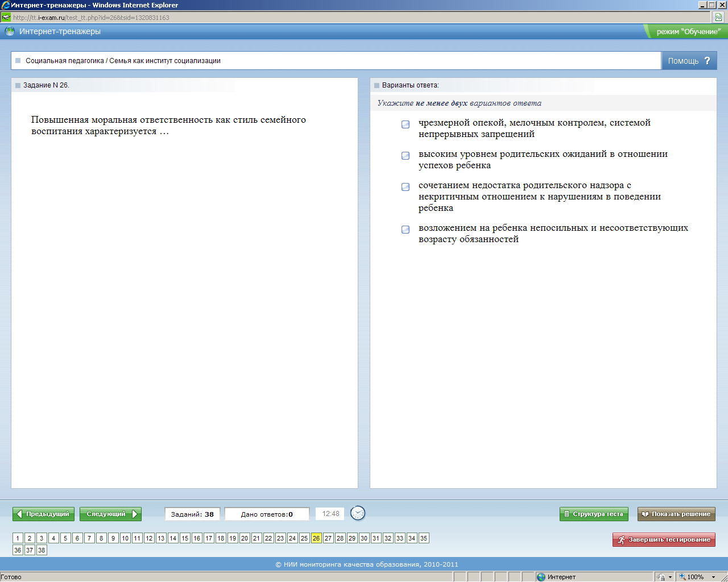This screenshot has height=582, width=728.
Task: Jump to question 24
Action: (x=292, y=538)
